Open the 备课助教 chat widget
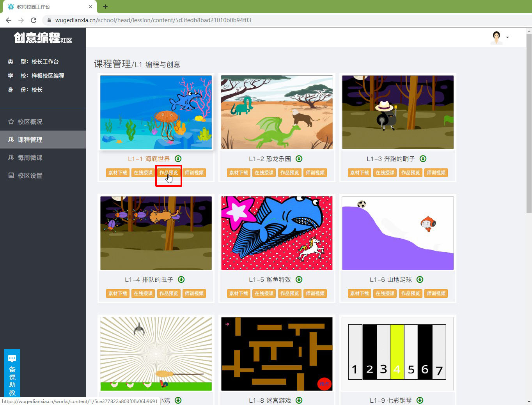This screenshot has height=405, width=532. pyautogui.click(x=12, y=373)
